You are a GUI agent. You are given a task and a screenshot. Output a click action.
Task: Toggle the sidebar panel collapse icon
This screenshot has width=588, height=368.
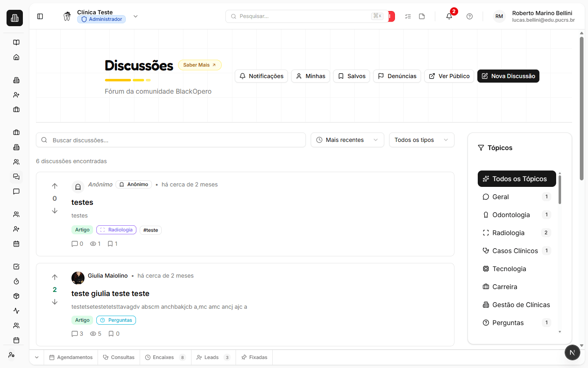click(x=40, y=16)
